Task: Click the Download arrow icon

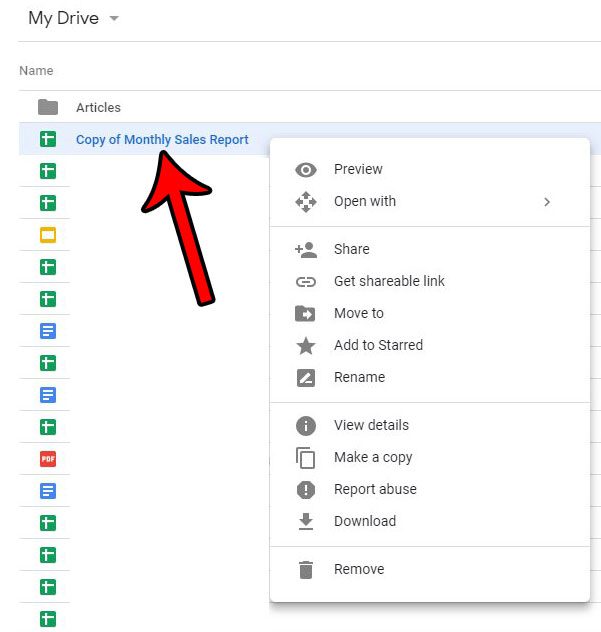Action: point(306,522)
